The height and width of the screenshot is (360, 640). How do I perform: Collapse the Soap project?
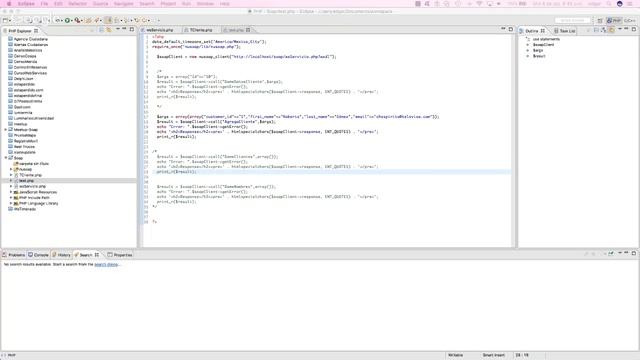pyautogui.click(x=6, y=158)
